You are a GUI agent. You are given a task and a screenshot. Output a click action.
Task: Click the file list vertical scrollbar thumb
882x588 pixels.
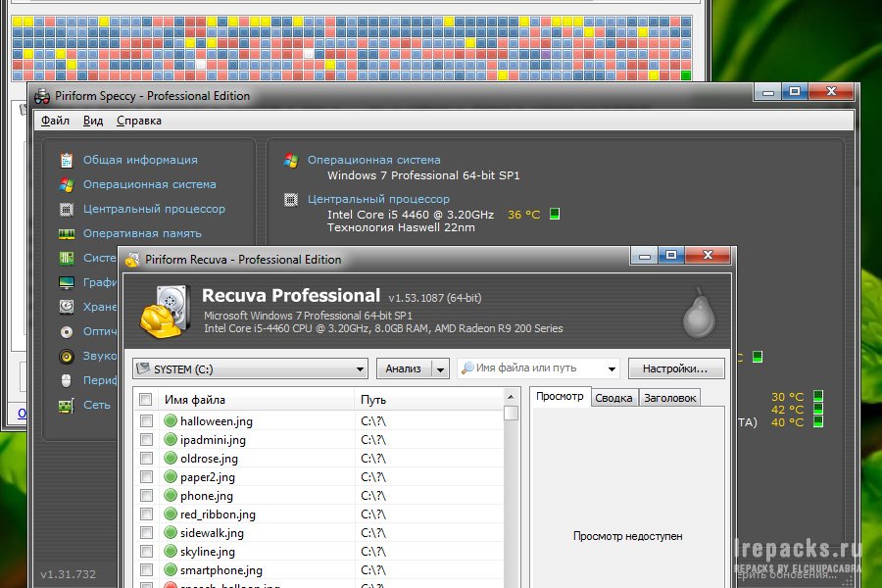[511, 413]
